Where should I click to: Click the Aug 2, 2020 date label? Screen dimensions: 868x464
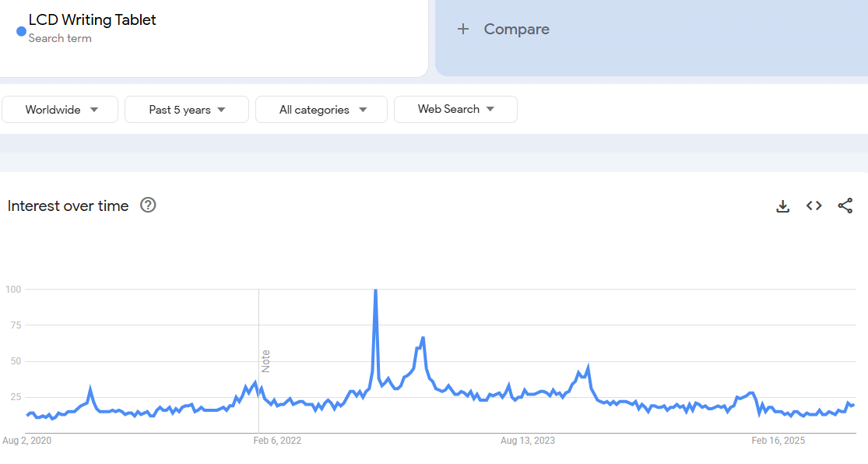coord(27,441)
